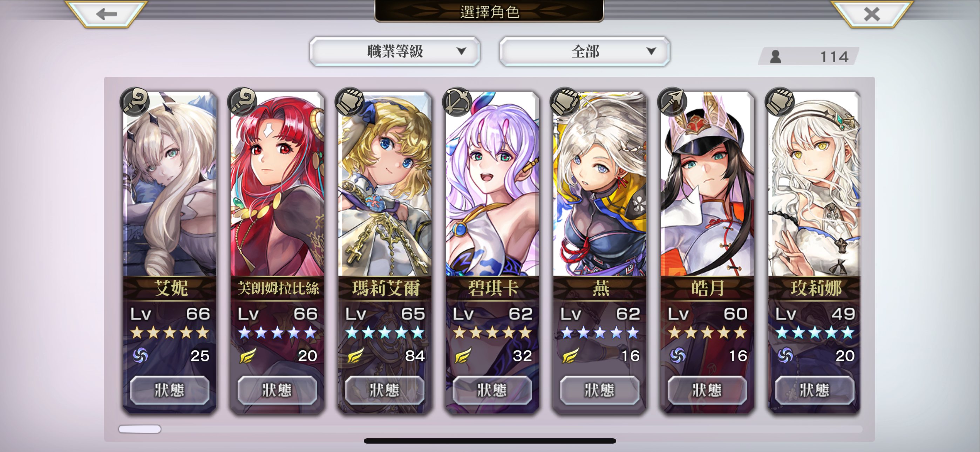Close the character selection screen
Image resolution: width=980 pixels, height=452 pixels.
pos(871,14)
